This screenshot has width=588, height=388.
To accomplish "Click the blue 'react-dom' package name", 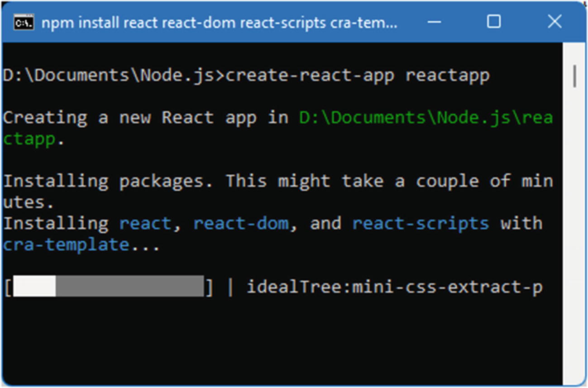I will [241, 224].
